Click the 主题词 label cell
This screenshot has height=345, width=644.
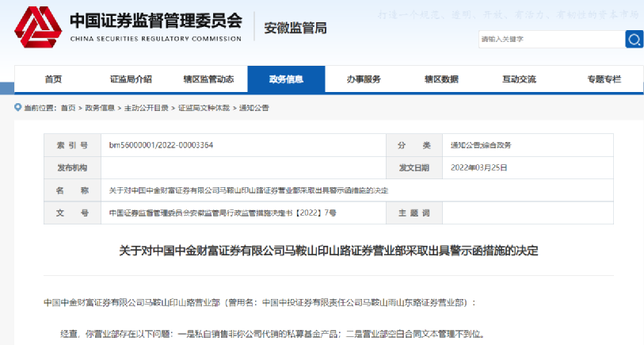[x=414, y=213]
